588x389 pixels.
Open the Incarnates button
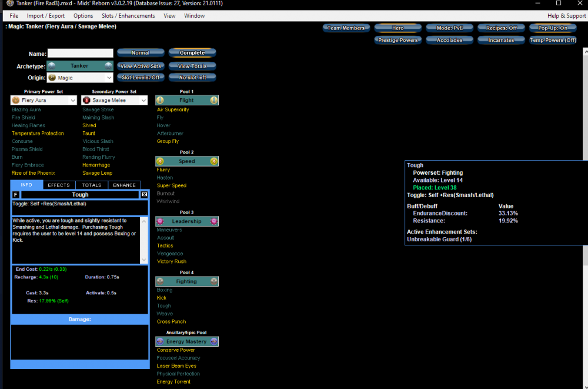(500, 40)
